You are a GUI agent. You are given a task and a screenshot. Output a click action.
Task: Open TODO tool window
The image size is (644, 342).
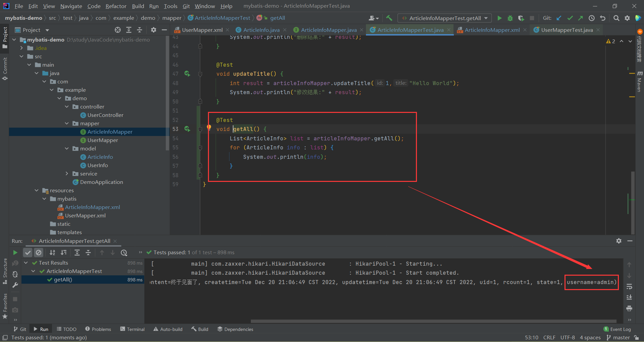(x=67, y=329)
